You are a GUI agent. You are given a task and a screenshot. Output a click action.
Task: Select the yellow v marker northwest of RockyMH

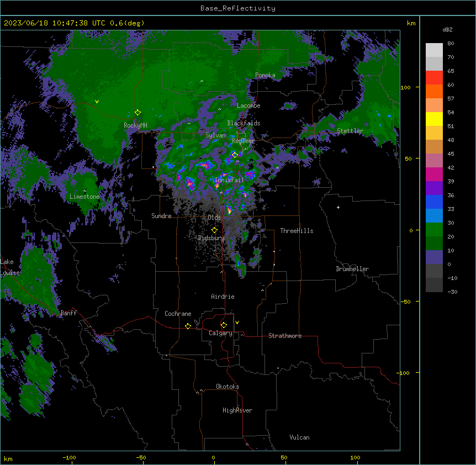tap(97, 102)
